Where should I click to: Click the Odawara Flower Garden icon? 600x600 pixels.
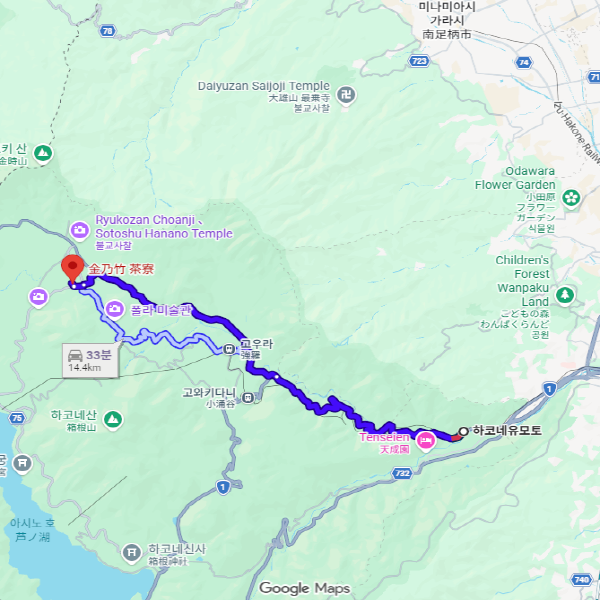point(571,198)
